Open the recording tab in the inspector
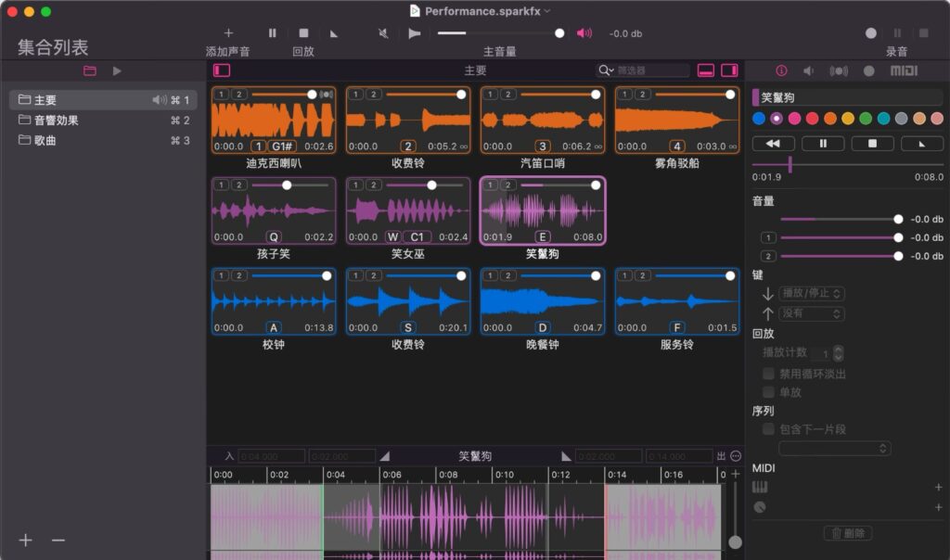Viewport: 950px width, 560px height. (869, 70)
